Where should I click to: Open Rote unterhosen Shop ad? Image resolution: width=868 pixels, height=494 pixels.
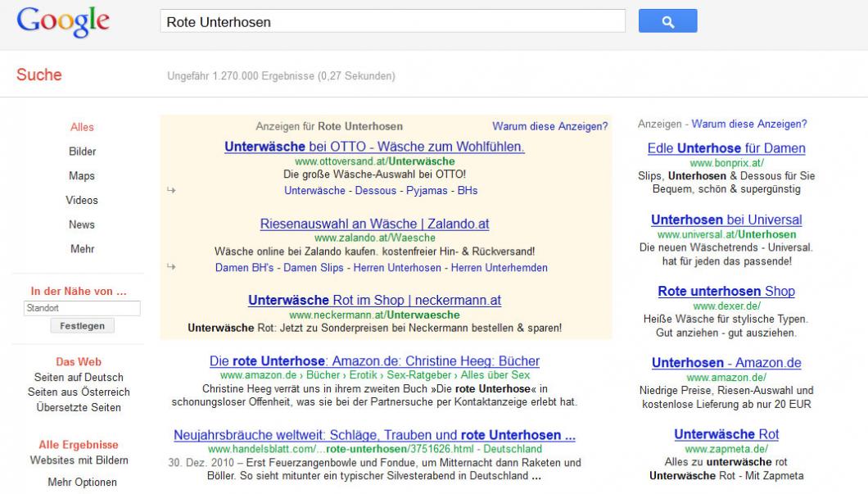726,292
